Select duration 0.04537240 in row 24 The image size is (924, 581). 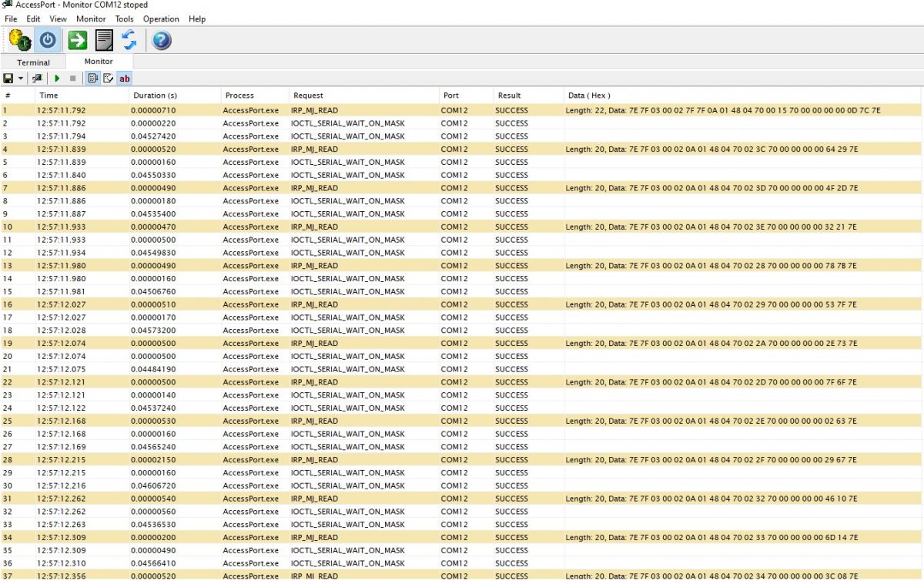pos(154,408)
